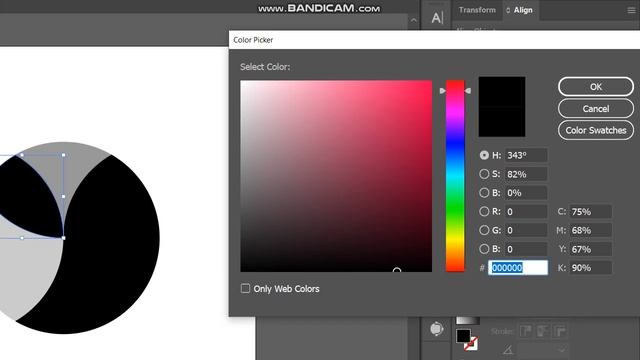The height and width of the screenshot is (360, 640).
Task: Select the G green radio button
Action: (484, 230)
